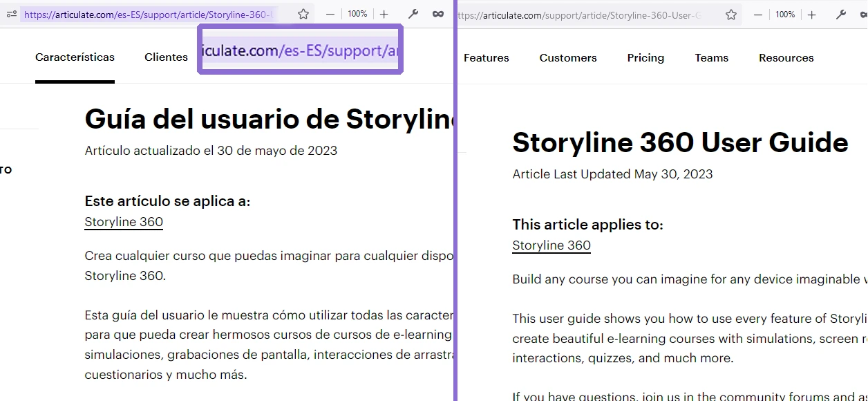Screen dimensions: 868x401
Task: Zoom out in the English browser window
Action: click(x=758, y=14)
